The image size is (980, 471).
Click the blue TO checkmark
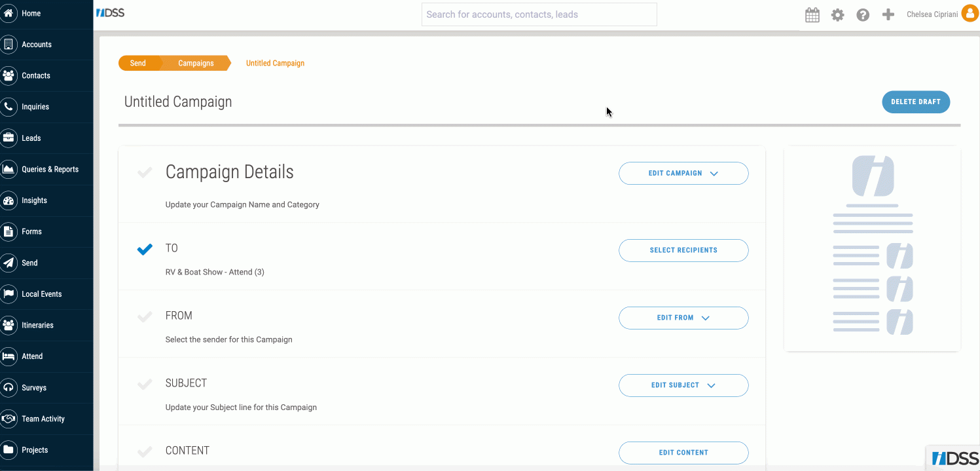click(145, 249)
